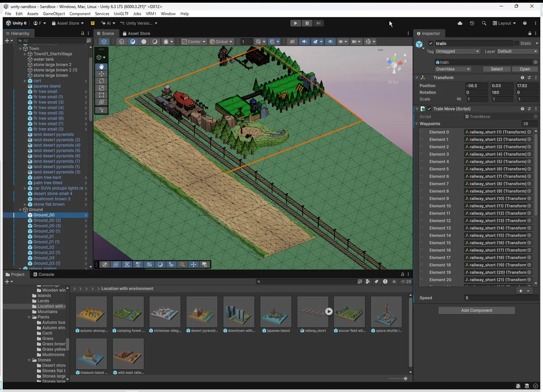Enable the Static checkbox
The image size is (543, 392).
click(517, 43)
